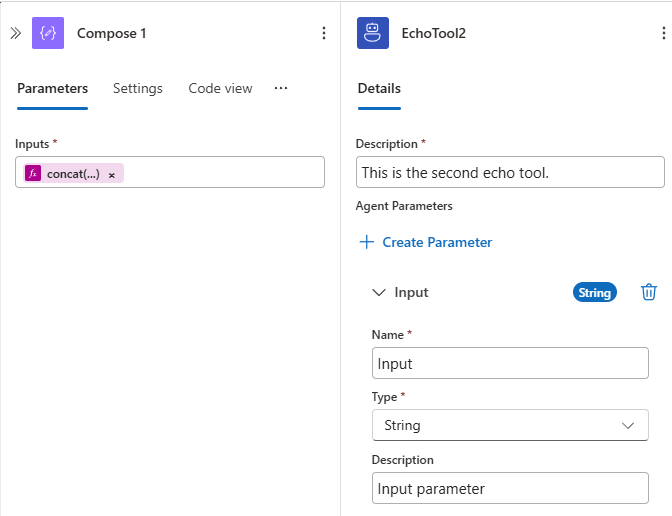Show more tabs via the ellipsis overflow
Viewport: 672px width, 516px height.
tap(281, 88)
